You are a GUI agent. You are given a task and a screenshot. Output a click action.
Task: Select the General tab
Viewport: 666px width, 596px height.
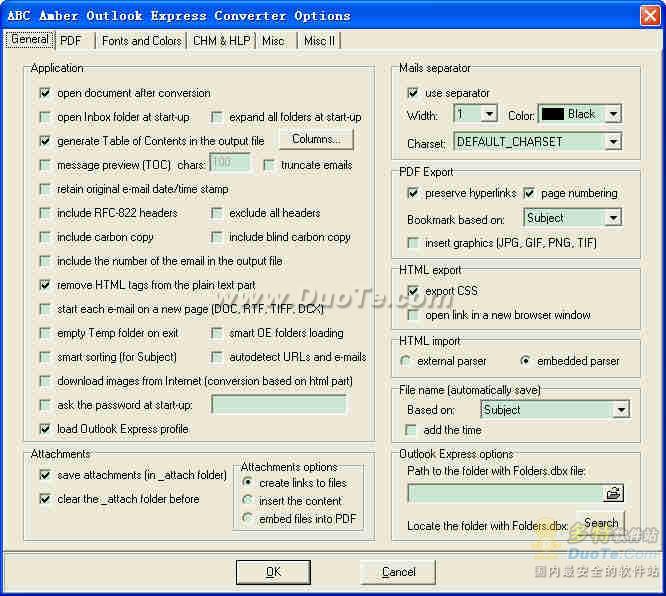pos(29,40)
